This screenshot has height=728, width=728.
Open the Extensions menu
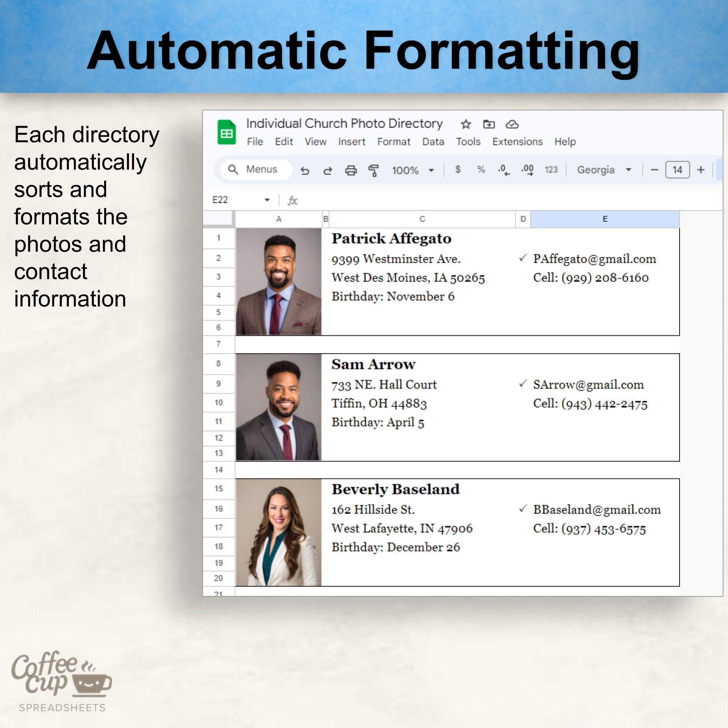pyautogui.click(x=517, y=142)
